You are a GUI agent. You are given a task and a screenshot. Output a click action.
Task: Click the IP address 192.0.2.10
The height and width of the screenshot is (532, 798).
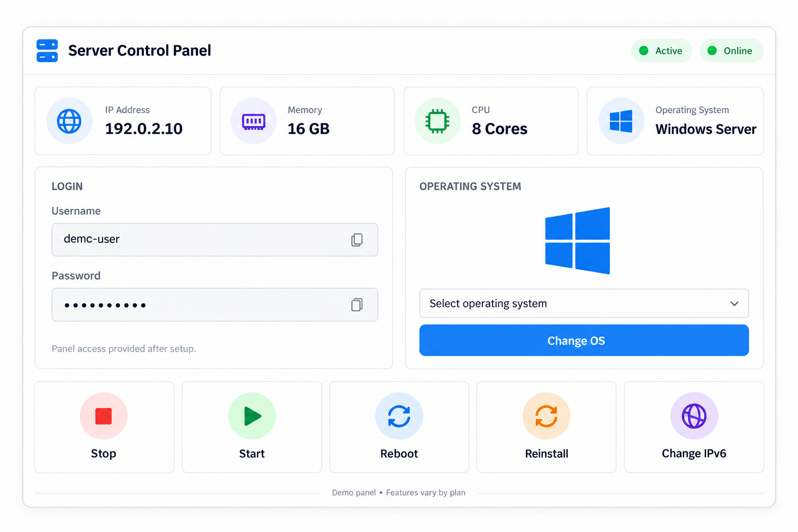point(144,129)
